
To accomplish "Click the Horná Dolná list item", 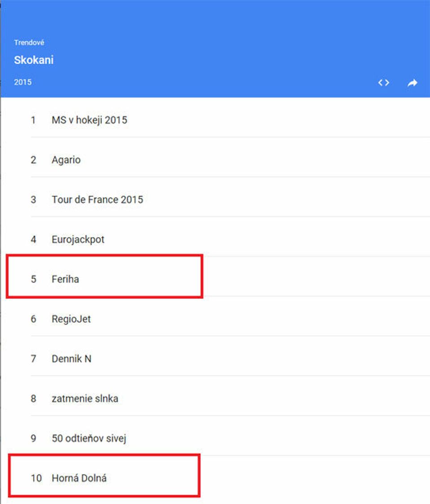I will click(x=79, y=478).
